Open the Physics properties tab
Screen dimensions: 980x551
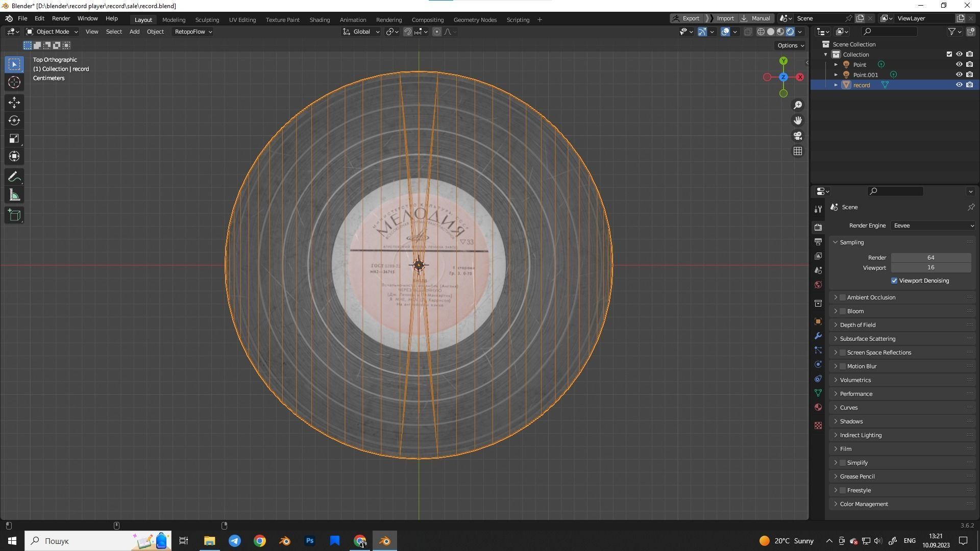click(818, 364)
